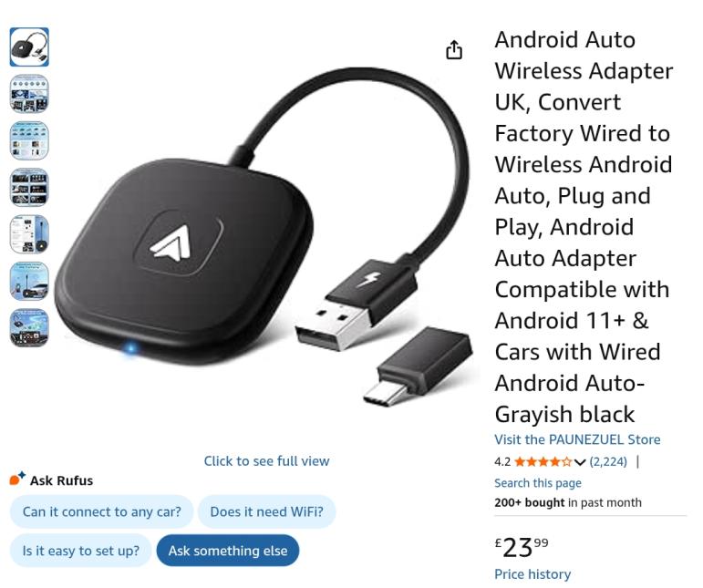Ask Rufus 'Is it easy to set up?'
Image resolution: width=703 pixels, height=588 pixels.
pyautogui.click(x=81, y=551)
